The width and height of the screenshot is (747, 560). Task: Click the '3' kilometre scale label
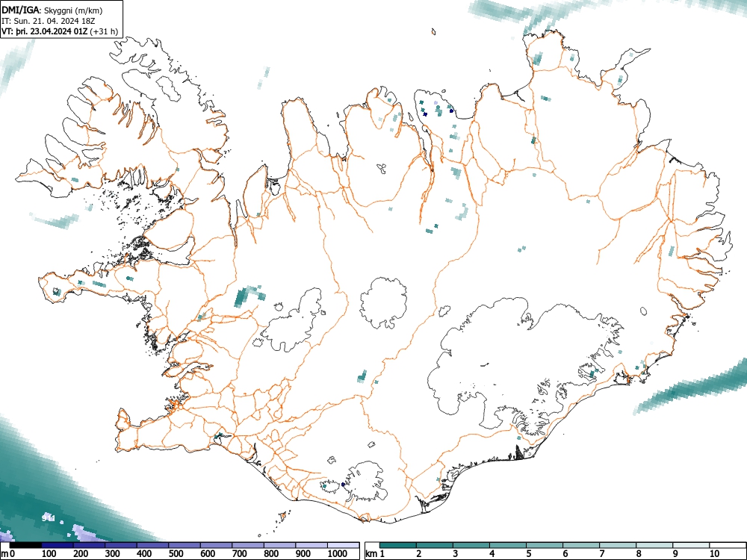[x=456, y=554]
